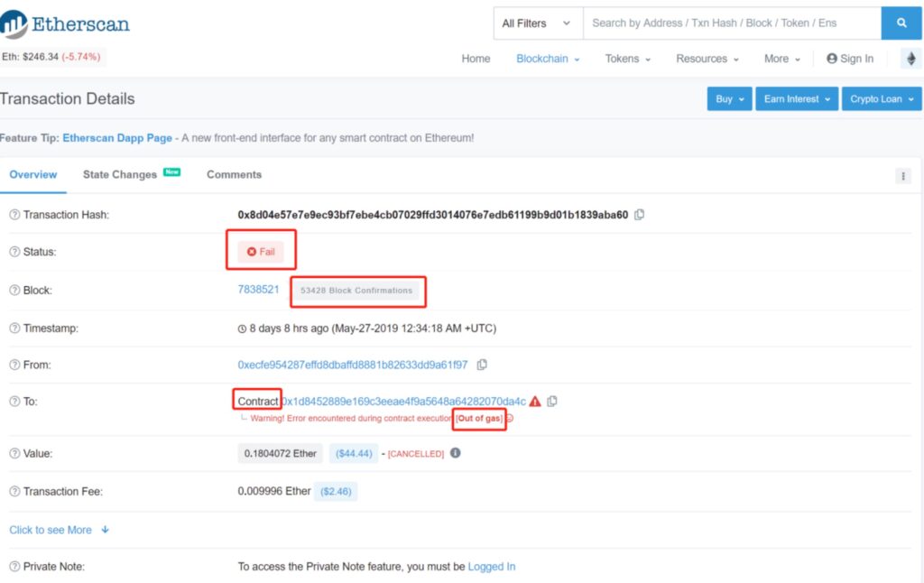This screenshot has height=583, width=924.
Task: Click the help icon beside Private Note
Action: 14,567
